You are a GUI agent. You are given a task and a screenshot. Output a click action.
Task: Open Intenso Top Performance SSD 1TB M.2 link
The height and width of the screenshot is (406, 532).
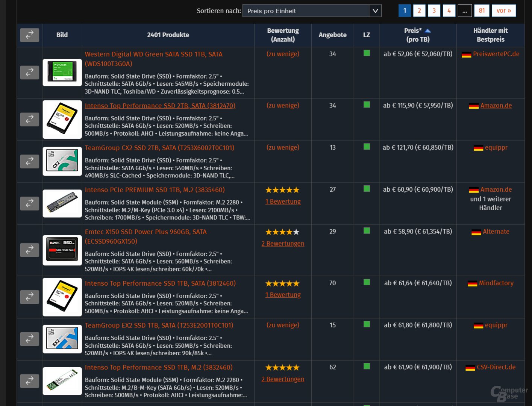pos(159,367)
